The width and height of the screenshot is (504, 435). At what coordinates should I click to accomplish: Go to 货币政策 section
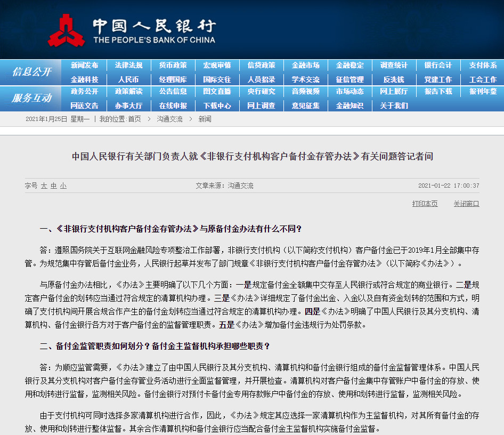tap(173, 65)
